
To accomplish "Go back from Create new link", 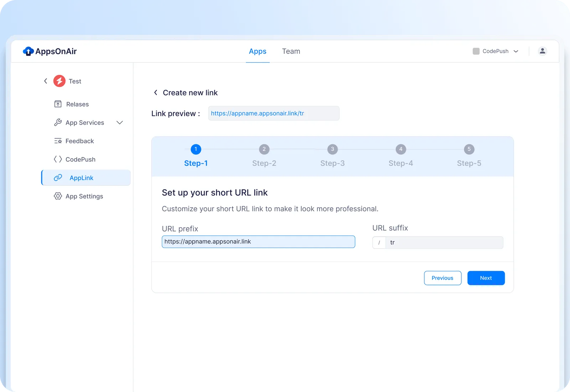I will [x=155, y=93].
